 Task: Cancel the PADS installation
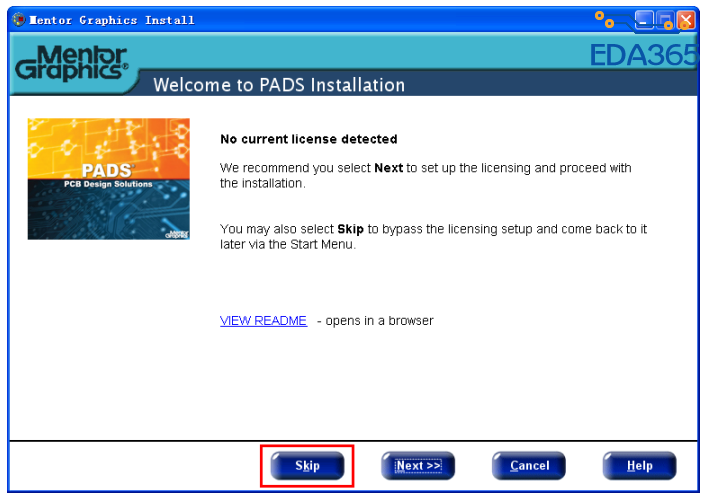pos(529,466)
